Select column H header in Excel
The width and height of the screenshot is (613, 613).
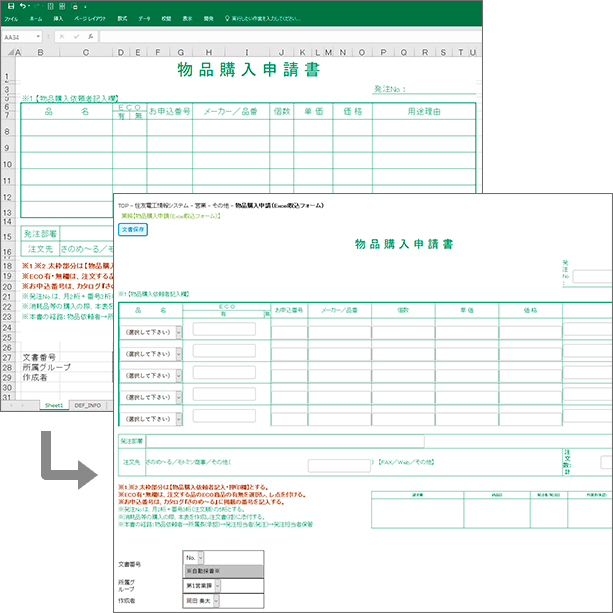coord(209,52)
